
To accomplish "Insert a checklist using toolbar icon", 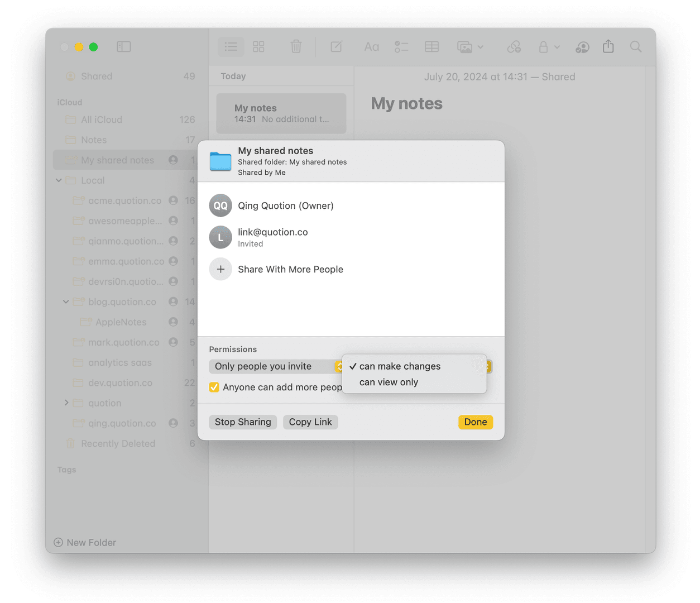I will (x=401, y=47).
